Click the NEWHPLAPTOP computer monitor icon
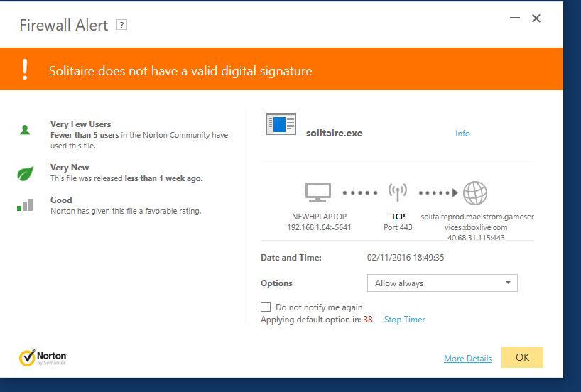The width and height of the screenshot is (581, 392). (x=318, y=192)
